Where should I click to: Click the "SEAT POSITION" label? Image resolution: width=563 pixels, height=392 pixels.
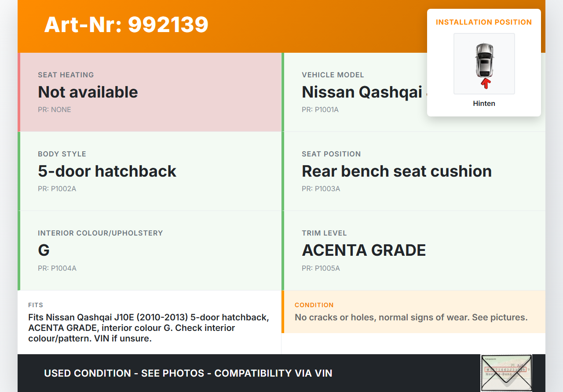pos(331,154)
